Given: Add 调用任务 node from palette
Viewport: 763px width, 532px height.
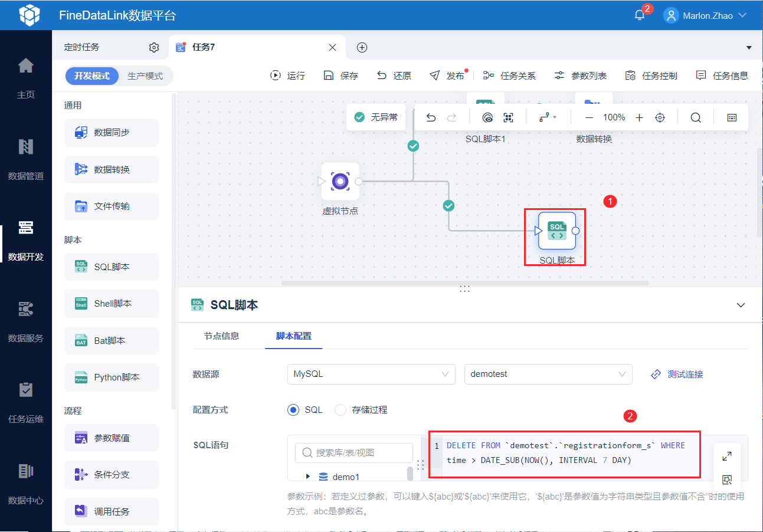Looking at the screenshot, I should tap(112, 511).
